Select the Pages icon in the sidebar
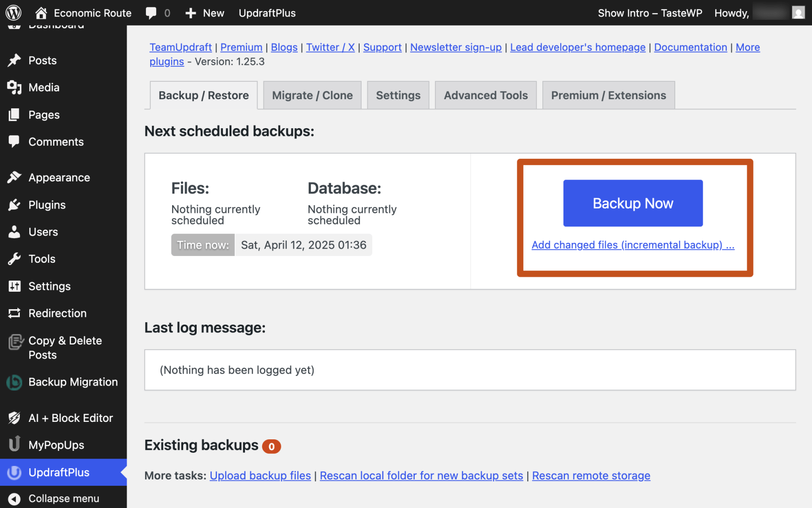Image resolution: width=812 pixels, height=508 pixels. (15, 115)
